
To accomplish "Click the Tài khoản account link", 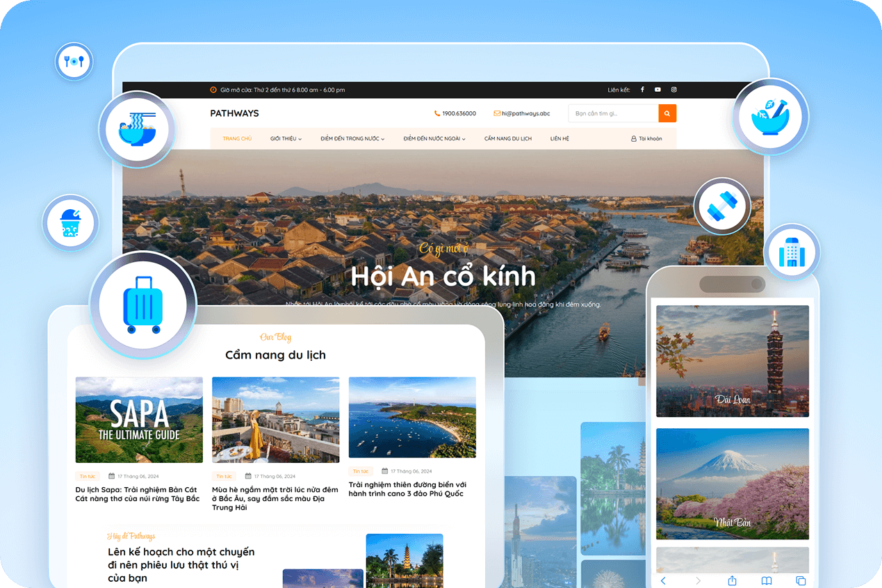I will tap(646, 139).
